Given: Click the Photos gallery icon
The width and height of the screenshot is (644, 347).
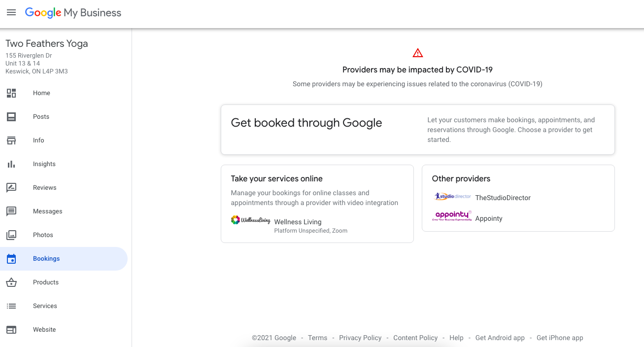Looking at the screenshot, I should (x=11, y=235).
